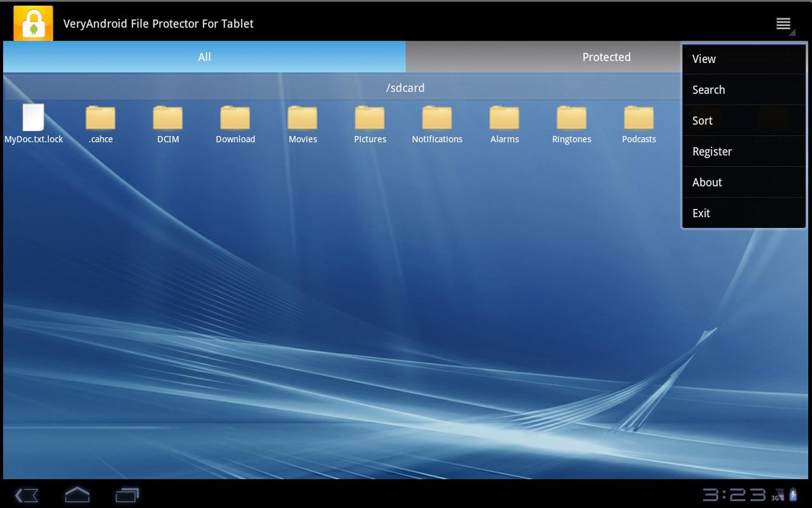This screenshot has width=812, height=508.
Task: Click the app title VeryAndroid File Protector For Tablet
Action: click(x=159, y=23)
